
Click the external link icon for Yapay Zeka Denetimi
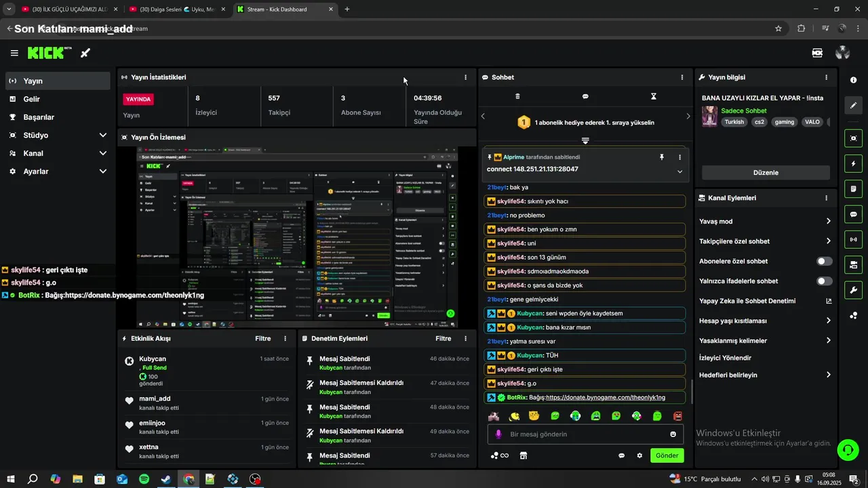(829, 301)
